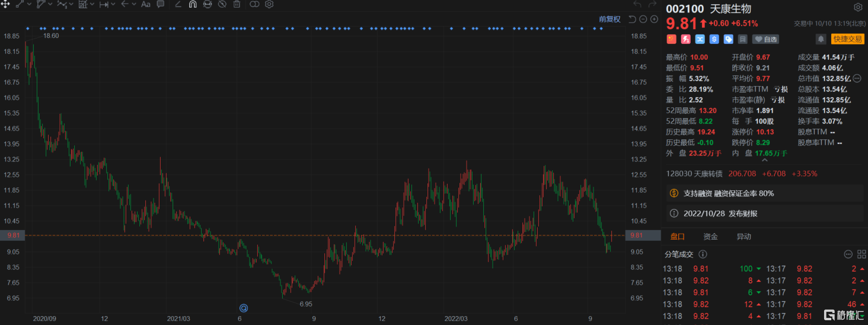This screenshot has width=868, height=325.
Task: Toggle keep drawing lock mode
Action: coord(208,4)
